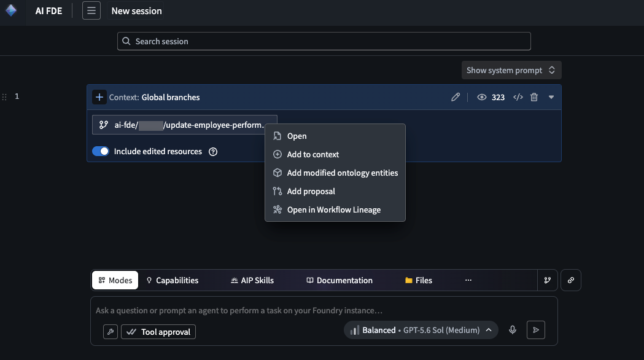The image size is (644, 360).
Task: Toggle Include edited resources switch
Action: pyautogui.click(x=101, y=151)
